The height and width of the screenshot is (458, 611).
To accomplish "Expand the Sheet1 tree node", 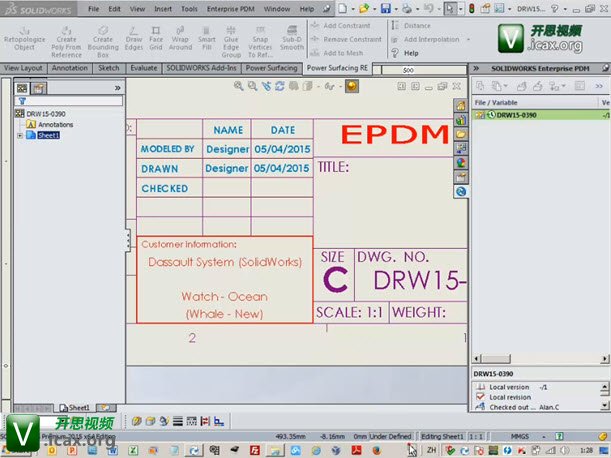I will [x=19, y=135].
